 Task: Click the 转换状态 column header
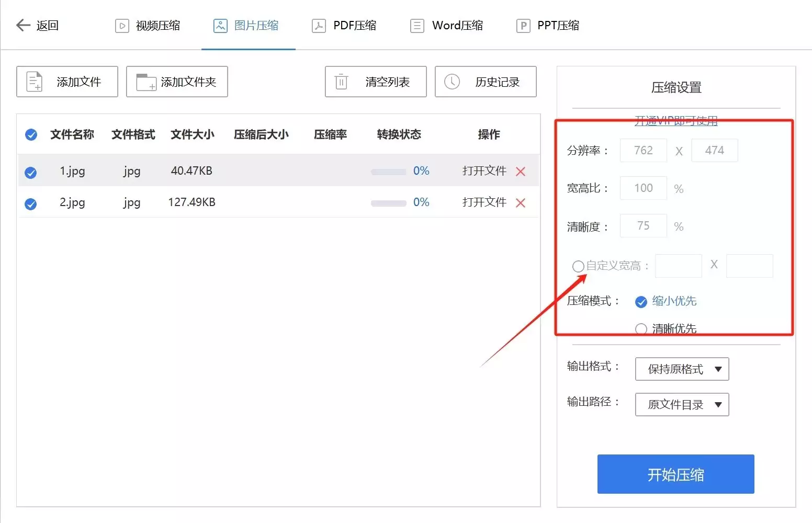[x=399, y=135]
